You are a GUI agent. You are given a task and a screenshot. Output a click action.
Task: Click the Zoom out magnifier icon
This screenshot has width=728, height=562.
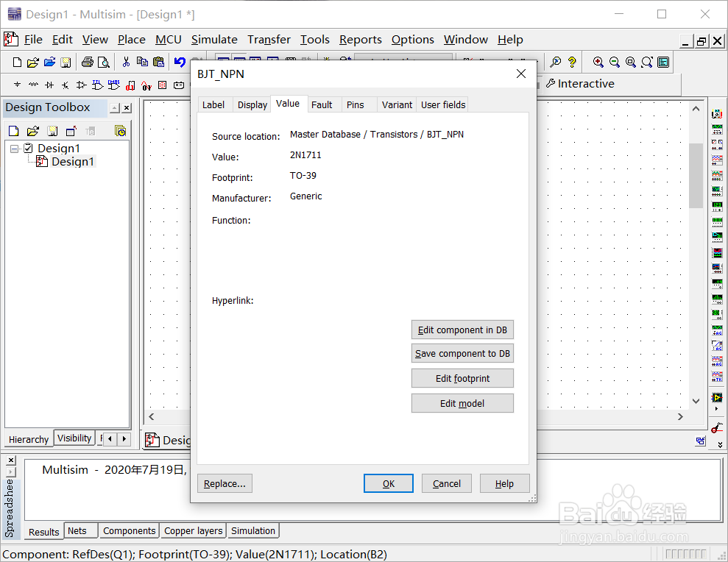tap(614, 63)
